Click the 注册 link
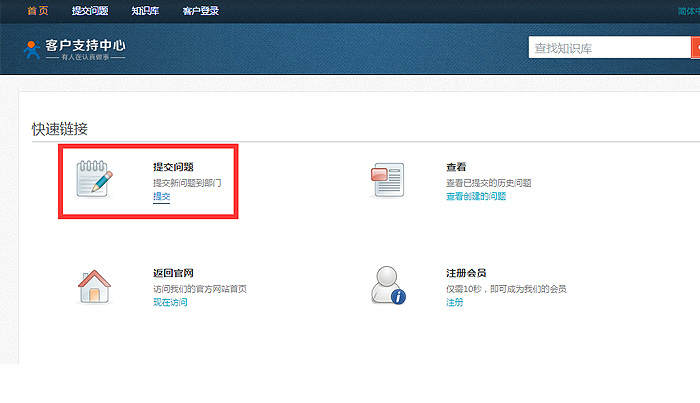The image size is (700, 403). click(454, 303)
